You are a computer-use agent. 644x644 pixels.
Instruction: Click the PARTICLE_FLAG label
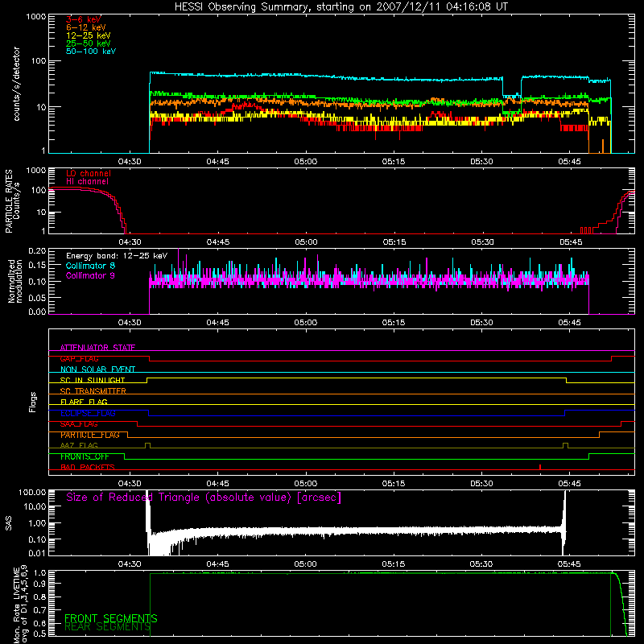pyautogui.click(x=90, y=435)
